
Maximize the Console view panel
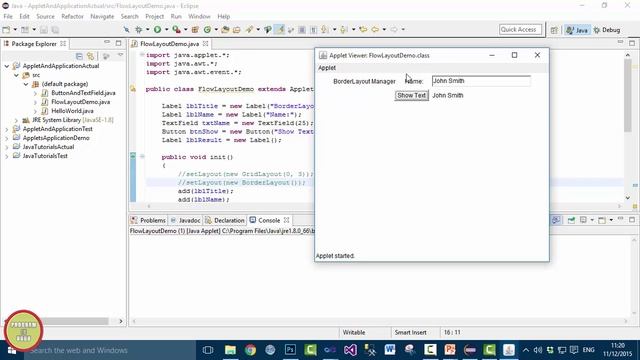632,220
